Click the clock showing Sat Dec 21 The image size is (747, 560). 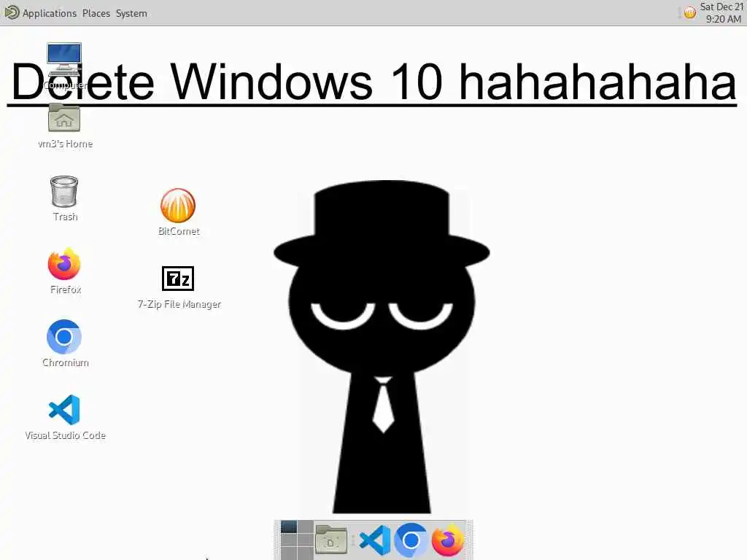click(x=721, y=13)
